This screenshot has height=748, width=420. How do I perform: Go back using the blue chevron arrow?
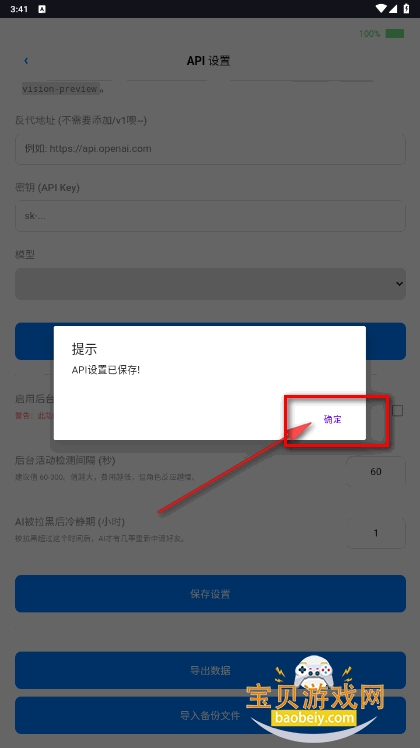pyautogui.click(x=26, y=61)
